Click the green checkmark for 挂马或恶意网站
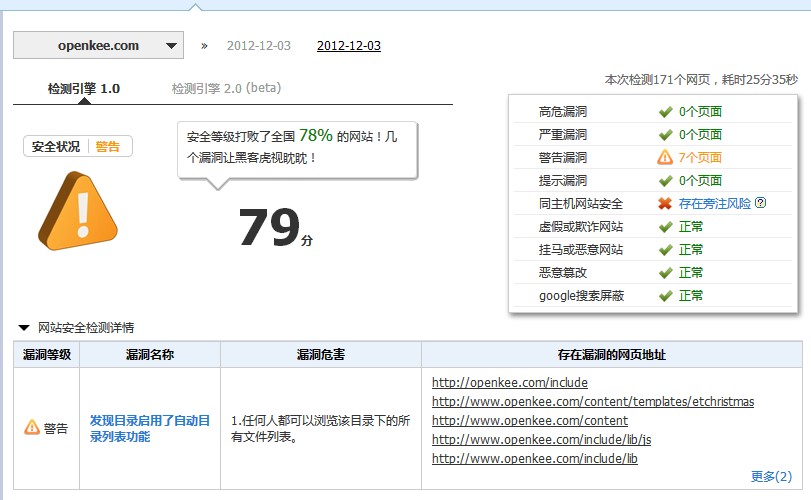Viewport: 811px width, 500px height. pos(665,249)
